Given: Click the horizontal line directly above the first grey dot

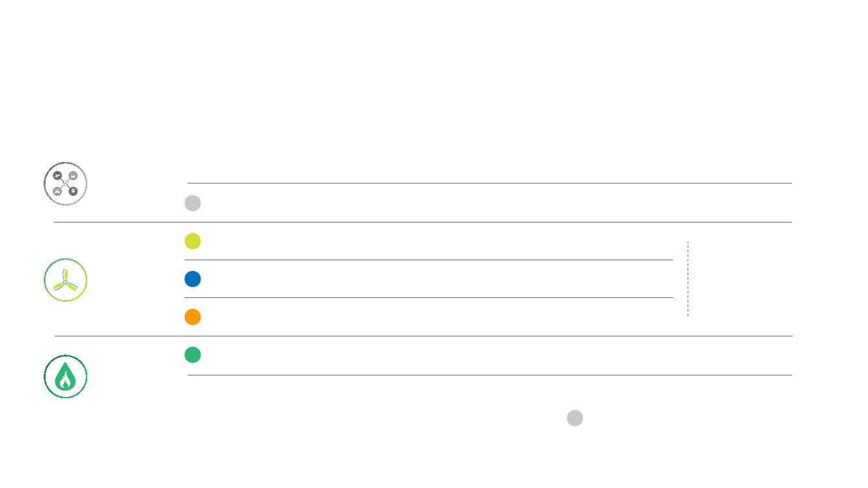Looking at the screenshot, I should pos(490,183).
